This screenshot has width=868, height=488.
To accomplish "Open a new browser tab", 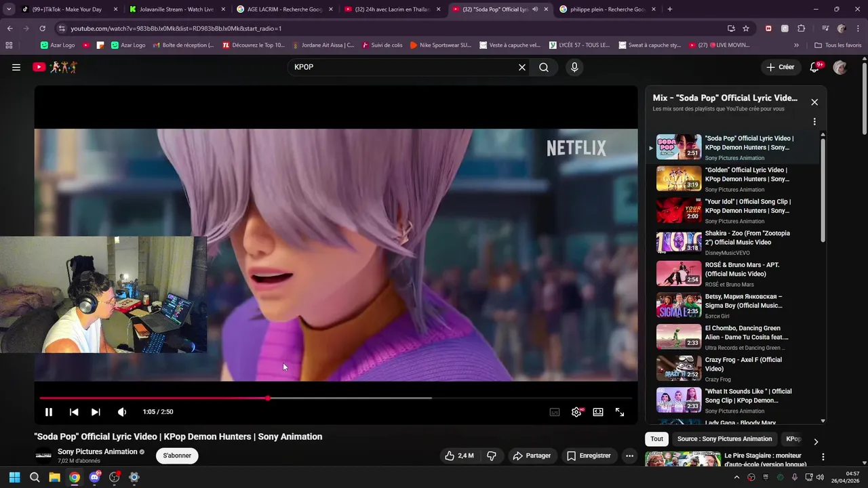I will 670,9.
